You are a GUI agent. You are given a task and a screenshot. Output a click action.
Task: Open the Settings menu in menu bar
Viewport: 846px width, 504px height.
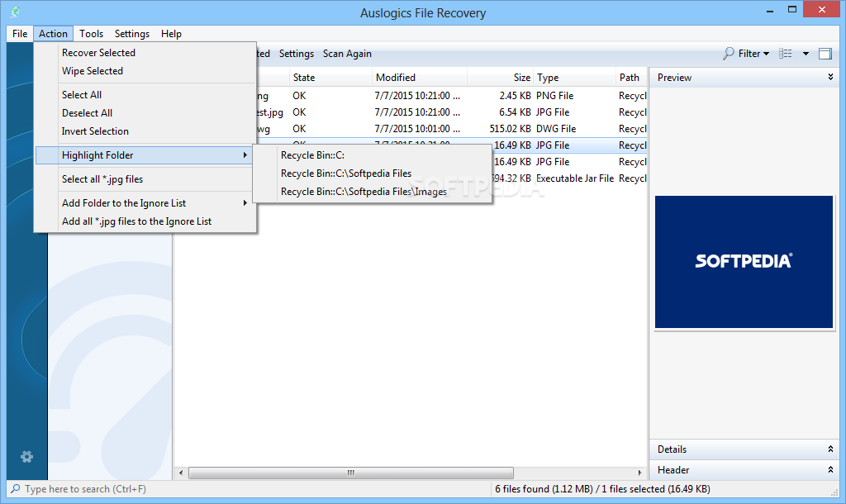click(131, 33)
